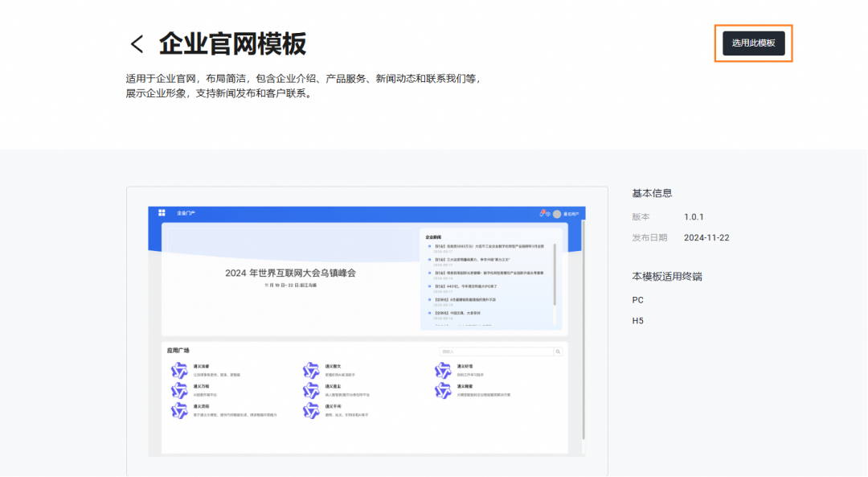Image resolution: width=868 pixels, height=477 pixels.
Task: Click the 选用此模板 button
Action: [x=753, y=43]
